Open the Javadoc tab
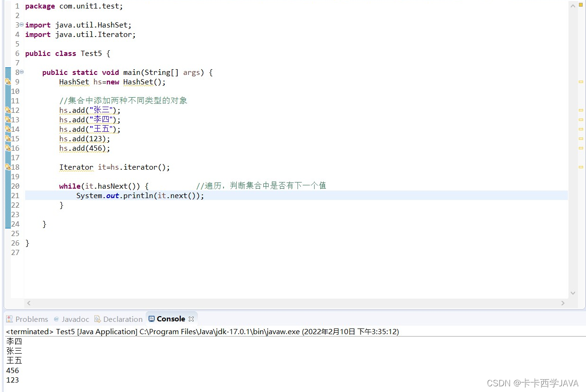The height and width of the screenshot is (392, 586). tap(76, 319)
